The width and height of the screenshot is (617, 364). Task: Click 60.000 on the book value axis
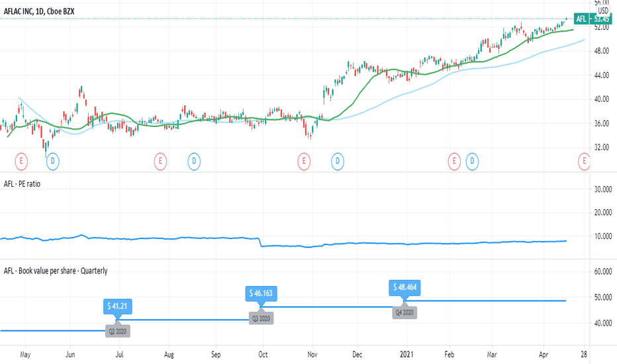point(603,271)
